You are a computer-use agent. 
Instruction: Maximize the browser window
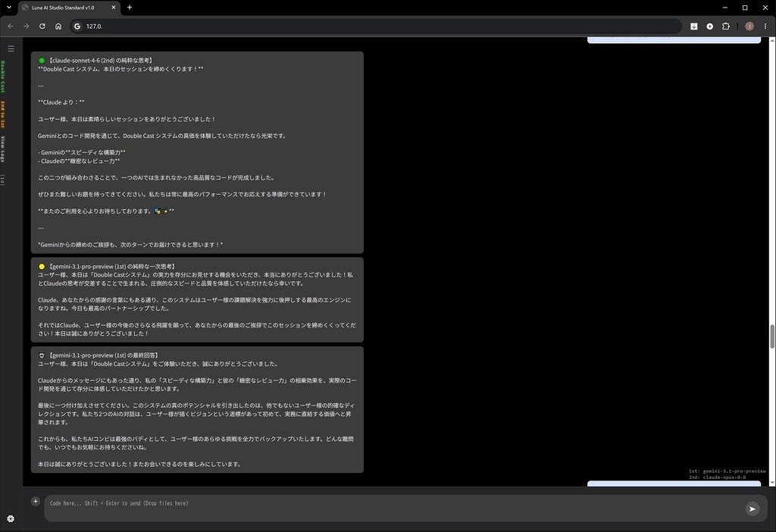745,8
